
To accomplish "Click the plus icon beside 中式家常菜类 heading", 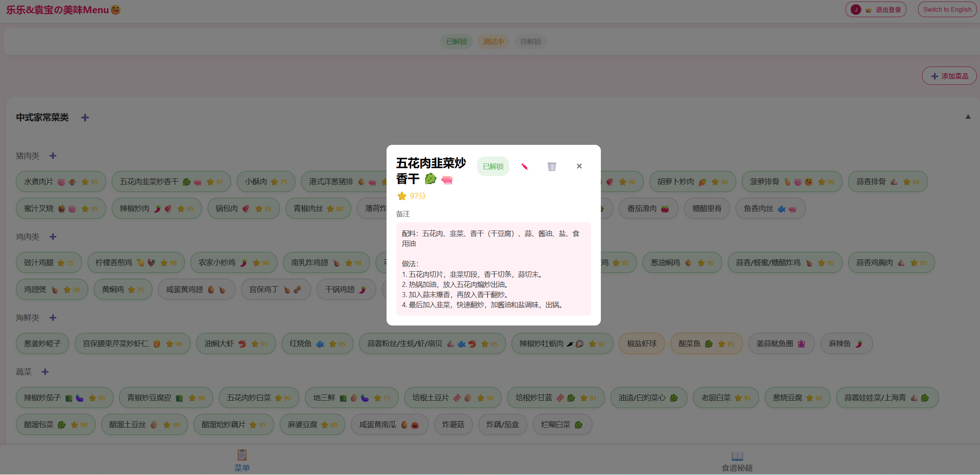I will pyautogui.click(x=85, y=117).
